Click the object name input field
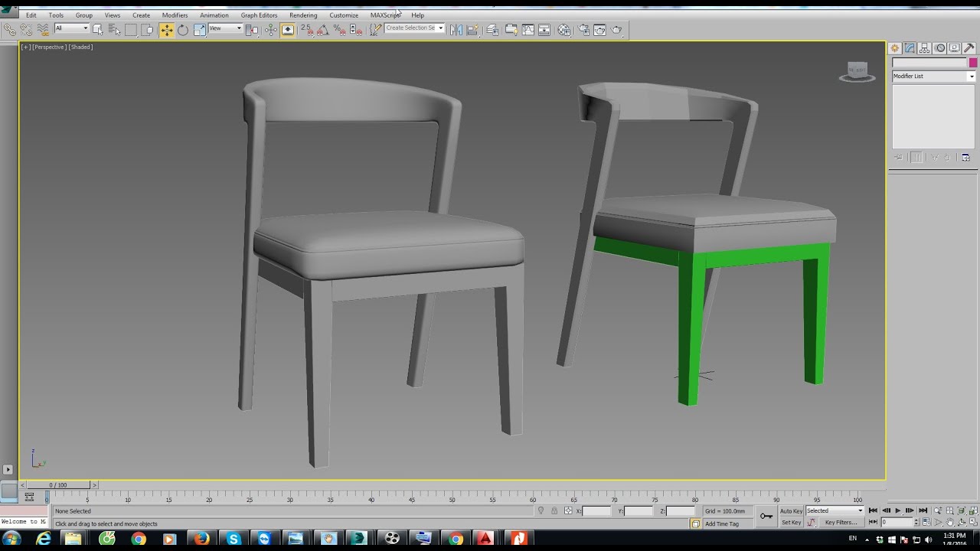Image resolution: width=980 pixels, height=551 pixels. (x=929, y=63)
